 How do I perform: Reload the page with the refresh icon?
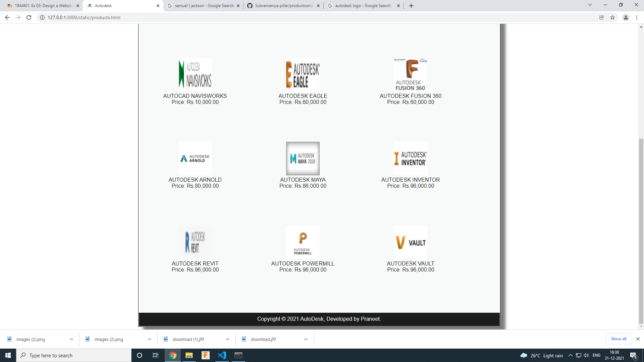29,17
